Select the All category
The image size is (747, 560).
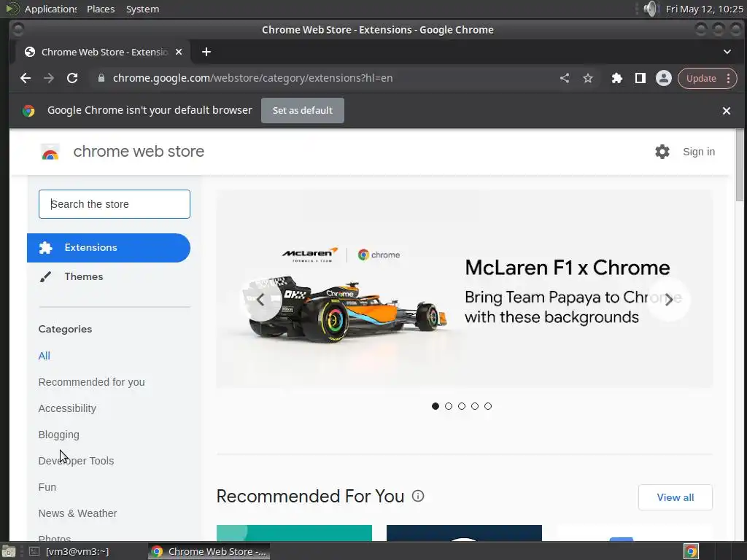pos(44,356)
